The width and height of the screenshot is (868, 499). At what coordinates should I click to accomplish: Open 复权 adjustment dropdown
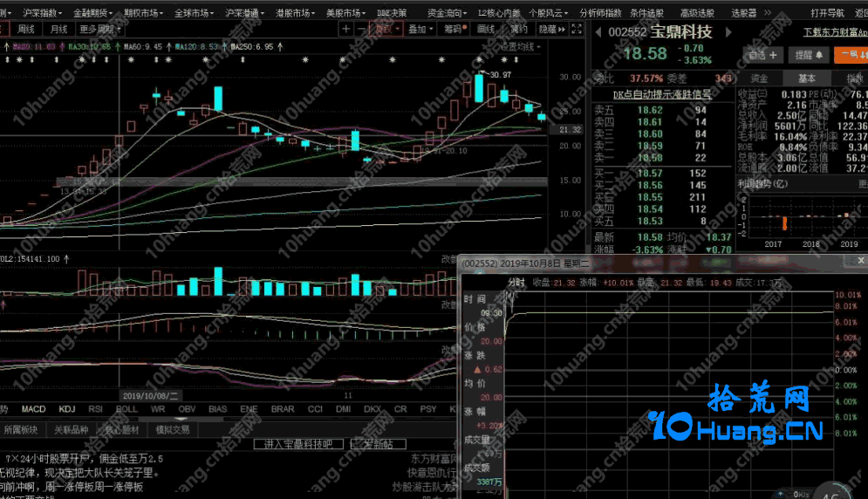tap(387, 29)
